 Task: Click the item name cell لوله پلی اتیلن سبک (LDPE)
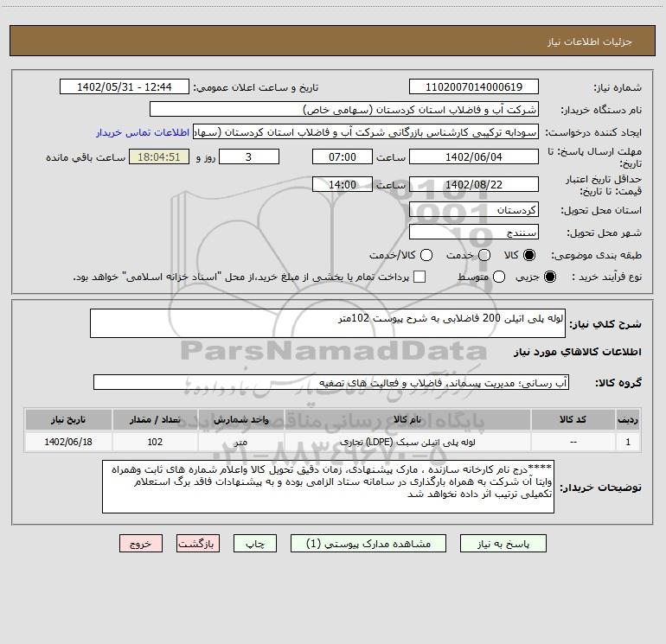pos(407,442)
